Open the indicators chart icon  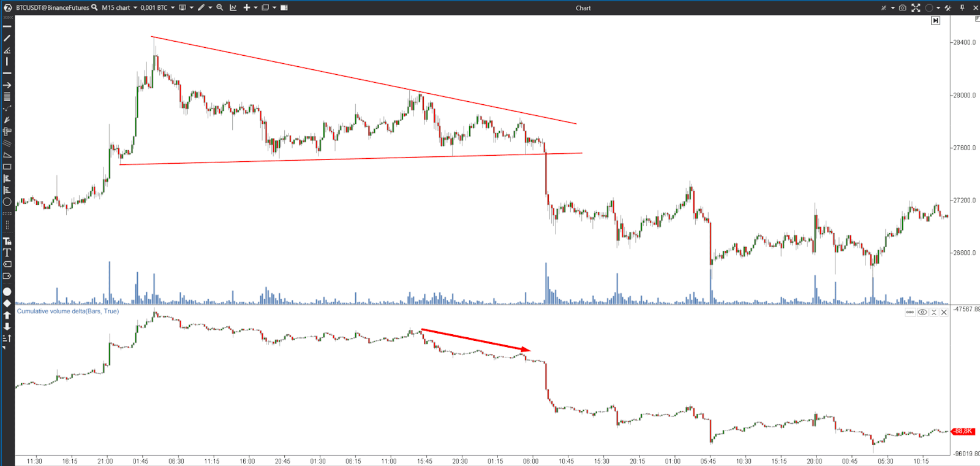tap(233, 7)
